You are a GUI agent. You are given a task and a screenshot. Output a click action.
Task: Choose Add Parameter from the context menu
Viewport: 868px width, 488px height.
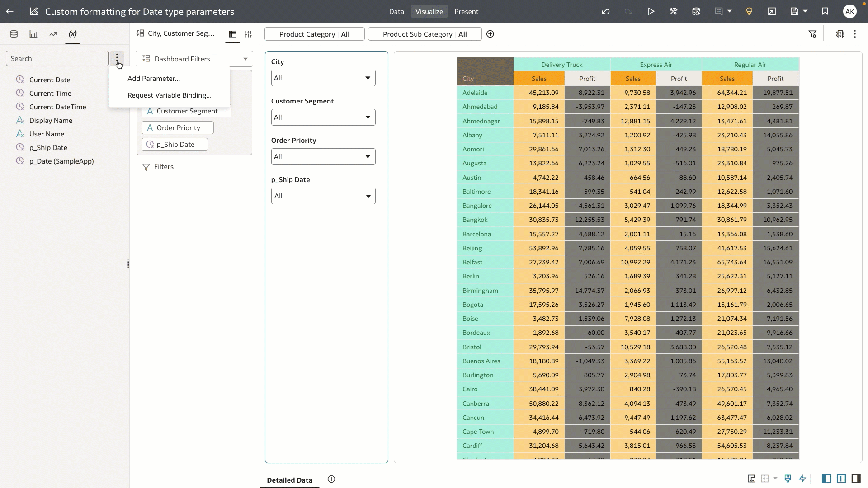154,78
